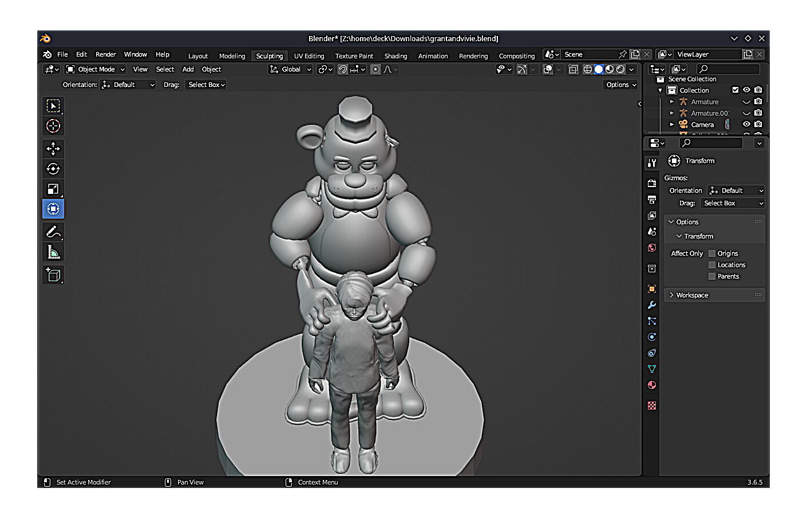Enable the Parents checkbox
Viewport: 807px width, 532px height.
[x=712, y=276]
